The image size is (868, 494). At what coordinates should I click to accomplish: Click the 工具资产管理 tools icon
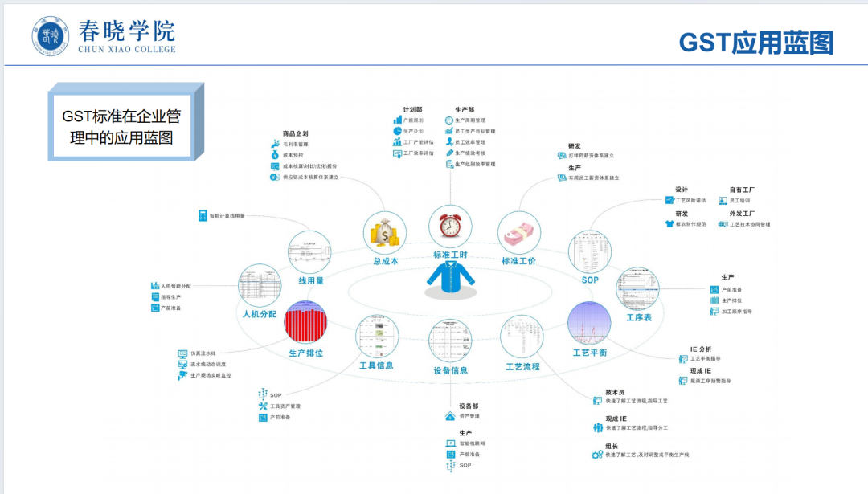(263, 406)
